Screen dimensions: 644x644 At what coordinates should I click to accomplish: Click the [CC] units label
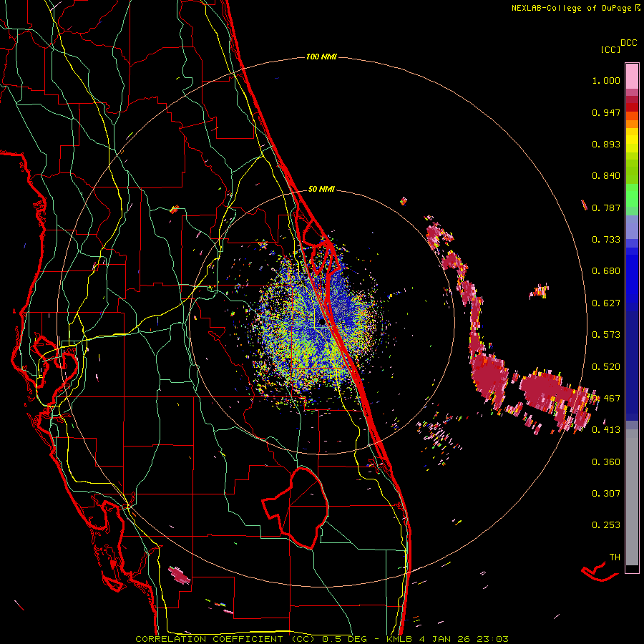click(x=610, y=49)
